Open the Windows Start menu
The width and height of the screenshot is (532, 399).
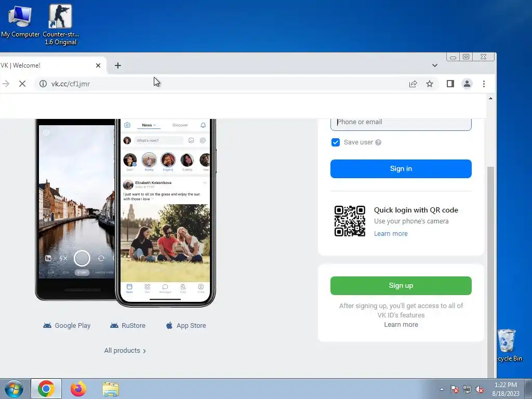[x=14, y=389]
